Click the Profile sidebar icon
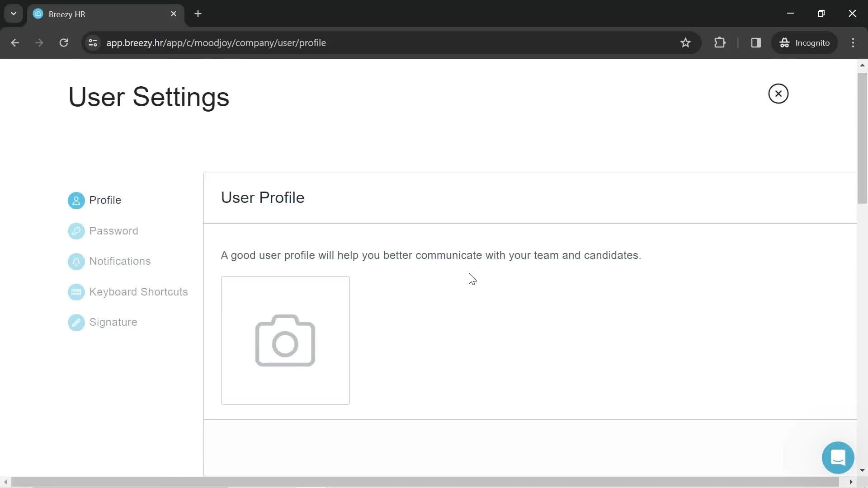 click(75, 200)
